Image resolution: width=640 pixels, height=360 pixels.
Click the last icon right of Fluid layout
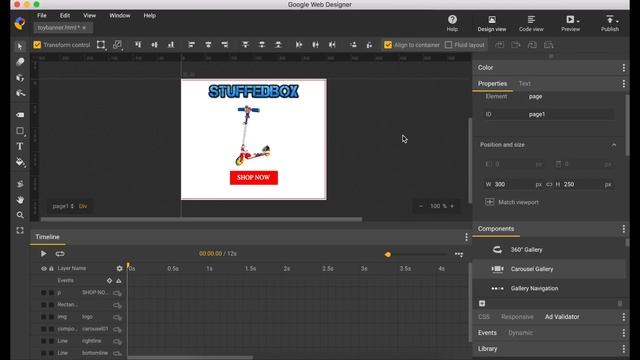click(549, 45)
